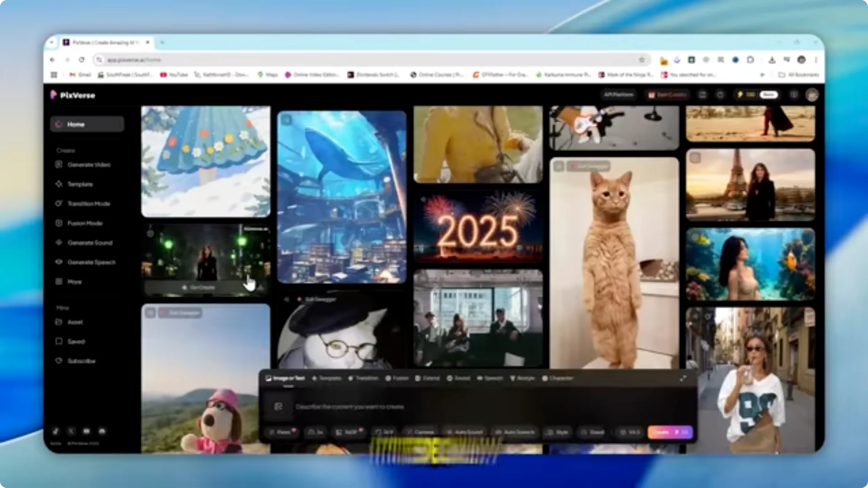Click the PixVerse logo

(72, 95)
